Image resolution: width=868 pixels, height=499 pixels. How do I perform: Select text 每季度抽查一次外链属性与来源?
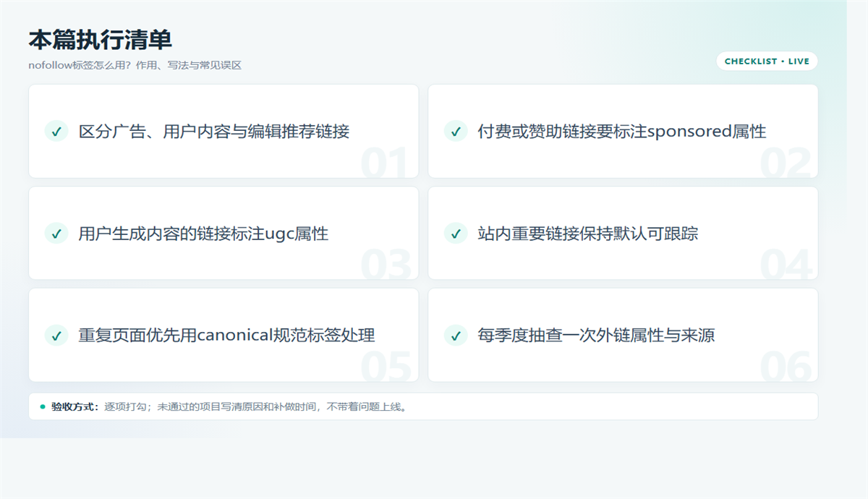point(596,335)
